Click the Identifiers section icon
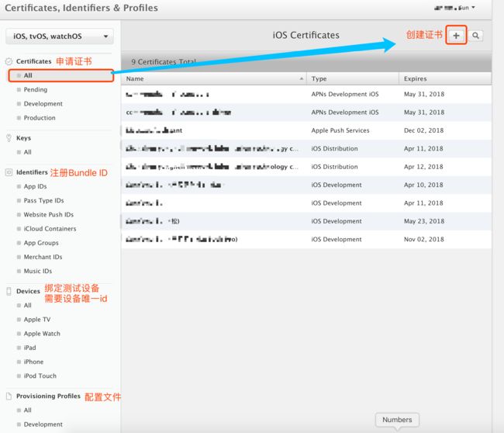 [9, 172]
